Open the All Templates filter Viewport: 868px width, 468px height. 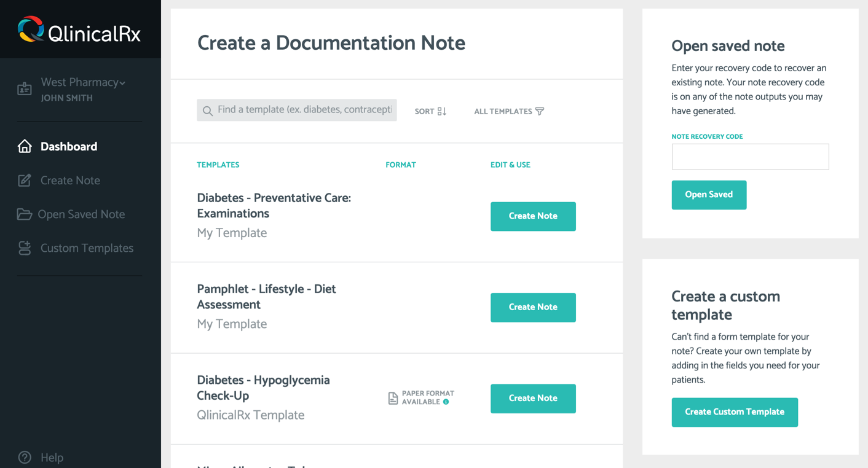click(508, 111)
